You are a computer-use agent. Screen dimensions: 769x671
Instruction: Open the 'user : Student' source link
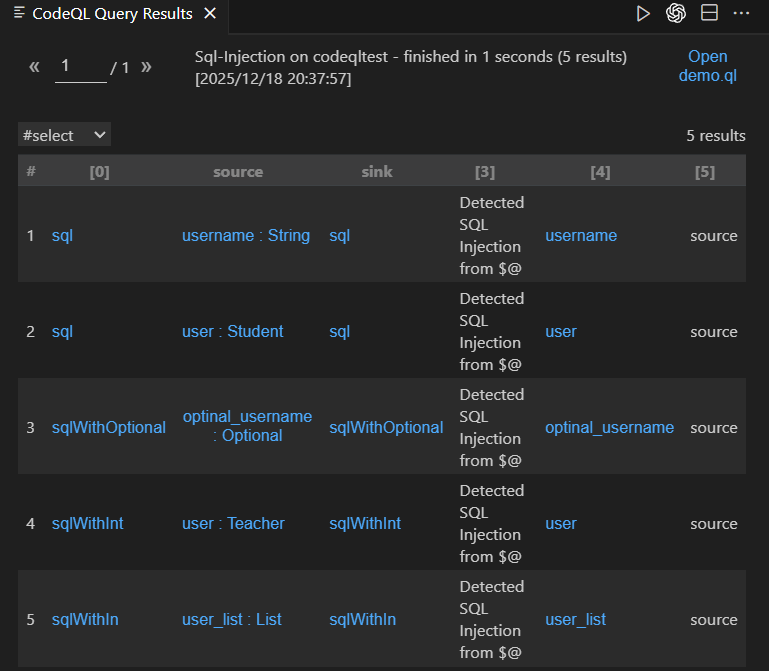click(233, 332)
